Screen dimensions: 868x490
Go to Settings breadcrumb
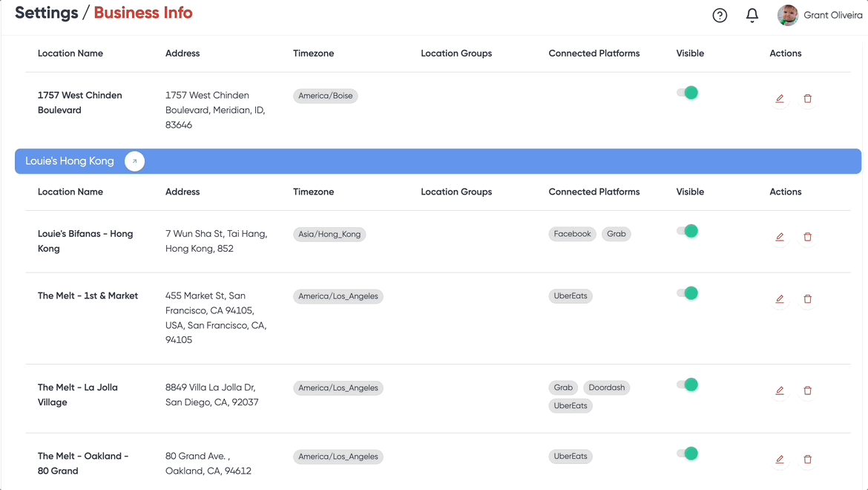pyautogui.click(x=47, y=13)
